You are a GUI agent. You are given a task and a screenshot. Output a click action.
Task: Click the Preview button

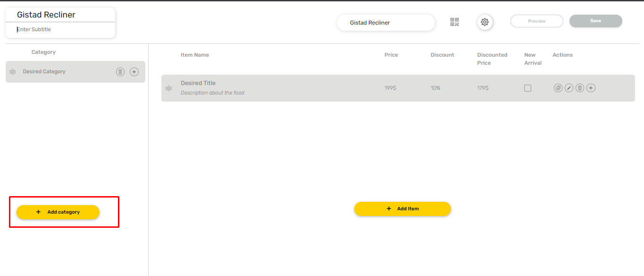point(537,21)
